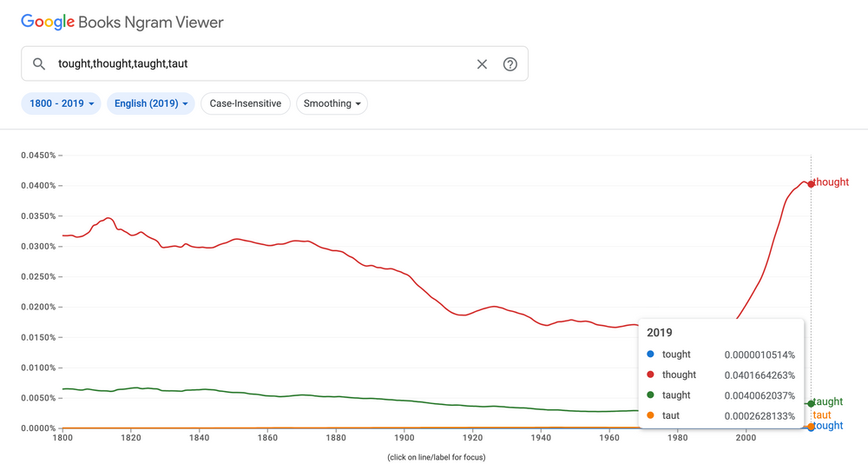Open the Smoothing dropdown
Screen dimensions: 868x464
tap(332, 103)
